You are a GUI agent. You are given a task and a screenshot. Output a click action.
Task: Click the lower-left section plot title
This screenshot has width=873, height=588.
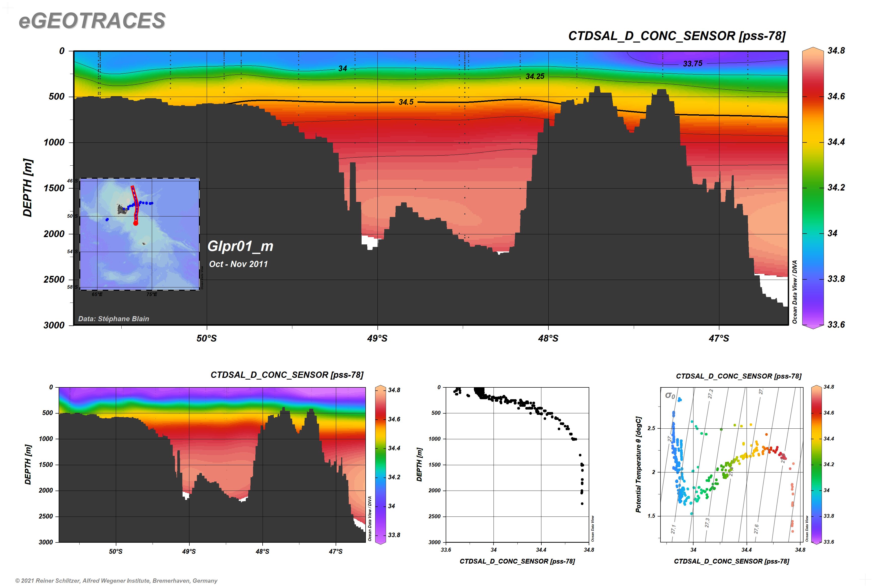pyautogui.click(x=287, y=375)
